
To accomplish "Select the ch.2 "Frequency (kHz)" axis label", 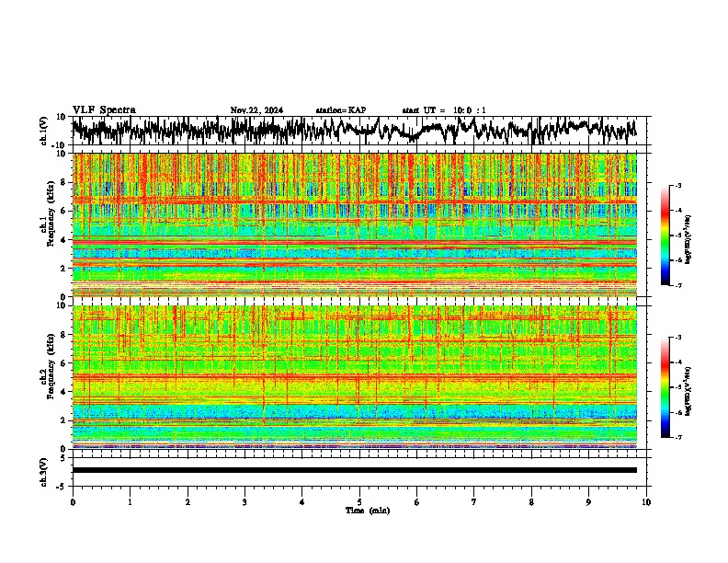I will pos(50,366).
